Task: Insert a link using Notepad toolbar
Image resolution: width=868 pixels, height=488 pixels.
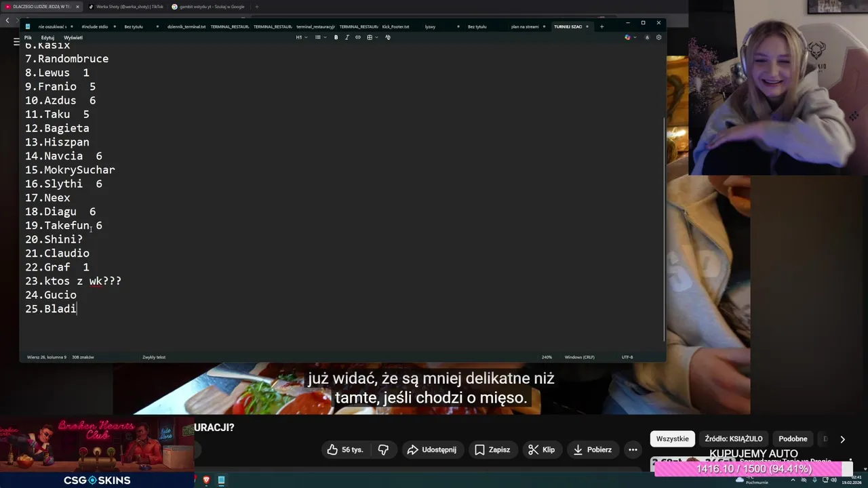Action: tap(358, 37)
